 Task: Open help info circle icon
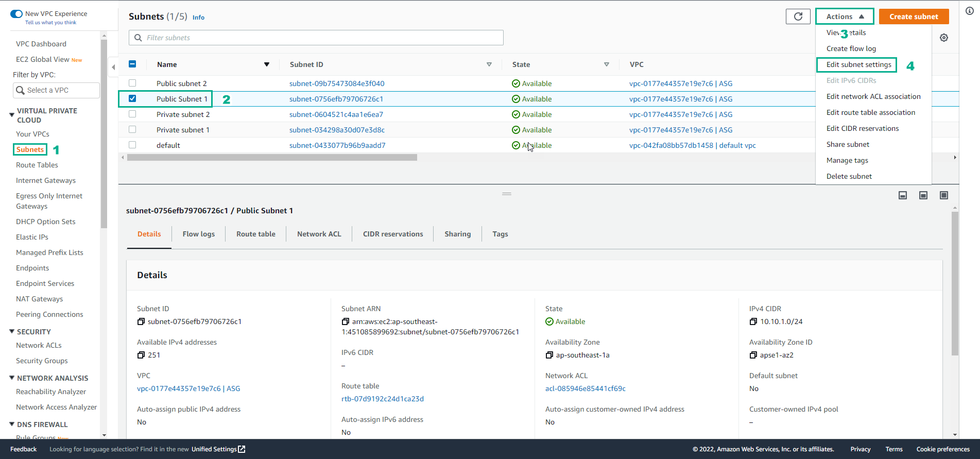[970, 11]
